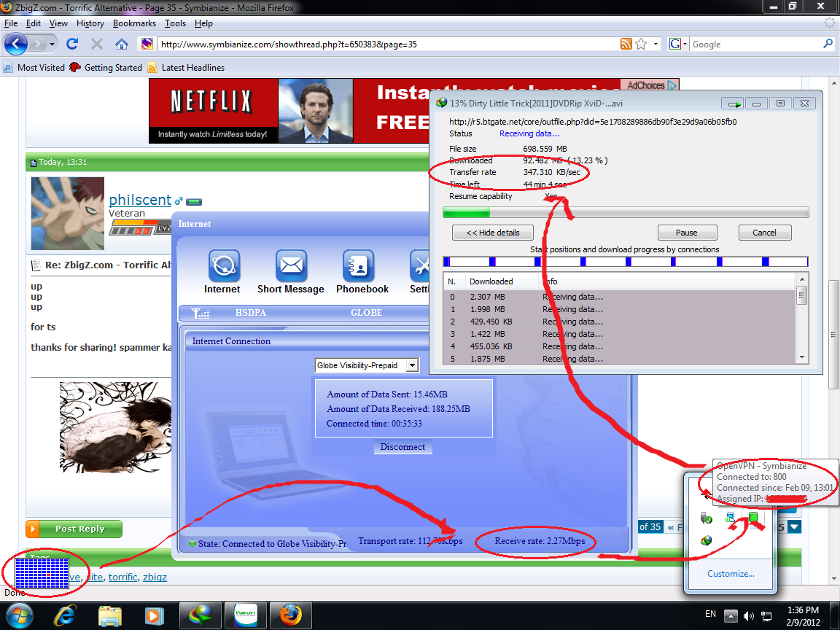The height and width of the screenshot is (630, 840).
Task: Click the thread page dropdown arrow near pagination
Action: pyautogui.click(x=795, y=527)
